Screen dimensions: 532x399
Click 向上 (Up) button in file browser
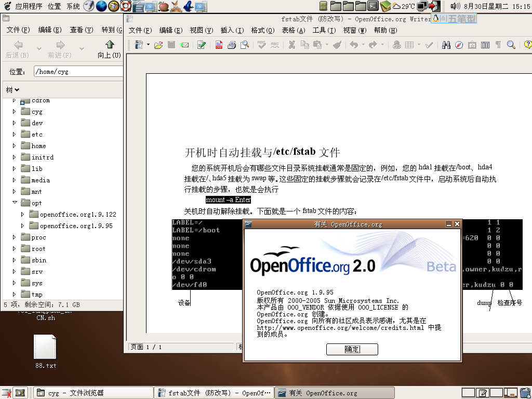click(109, 49)
